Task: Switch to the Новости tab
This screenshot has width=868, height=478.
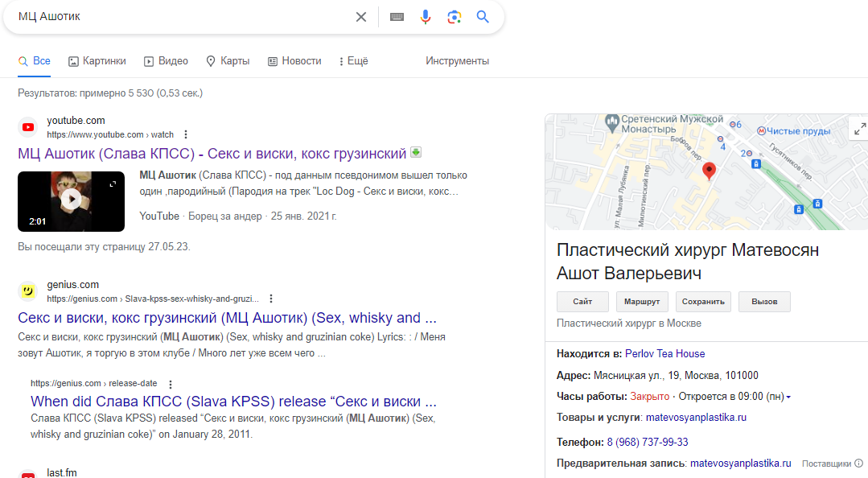Action: click(294, 61)
